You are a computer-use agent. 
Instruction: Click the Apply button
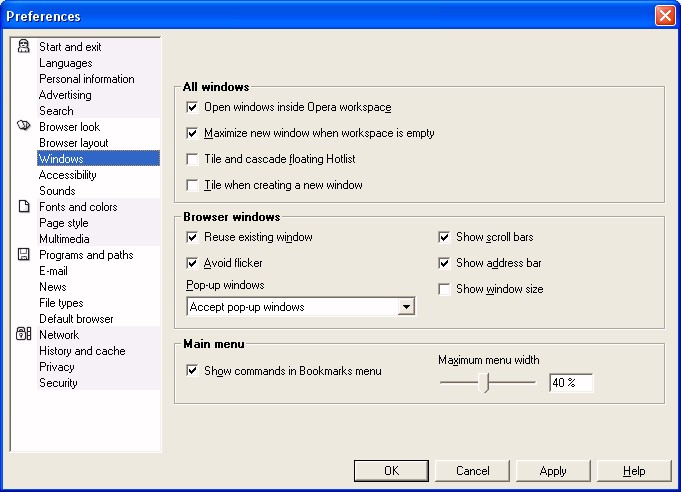(x=553, y=471)
